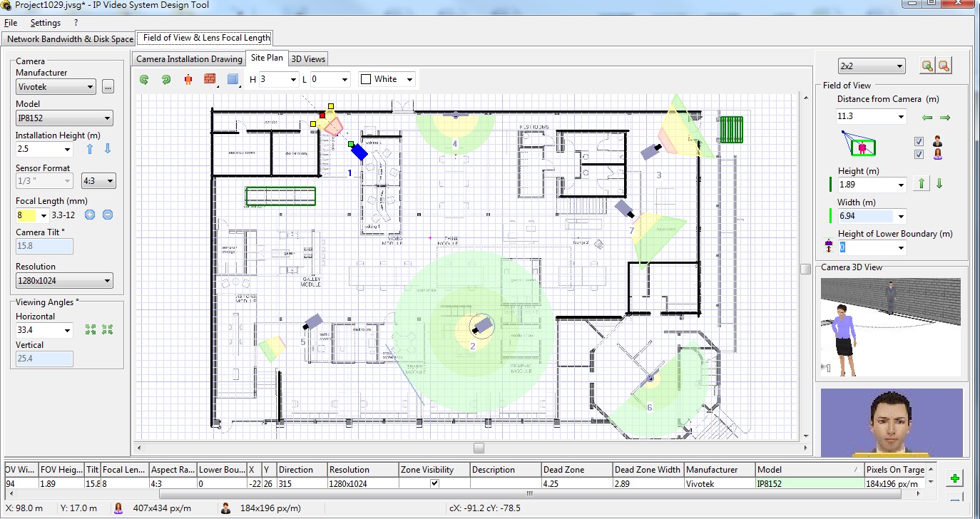Click the zoom-in magnifier icon above Field of View
Image resolution: width=980 pixels, height=519 pixels.
coord(926,65)
